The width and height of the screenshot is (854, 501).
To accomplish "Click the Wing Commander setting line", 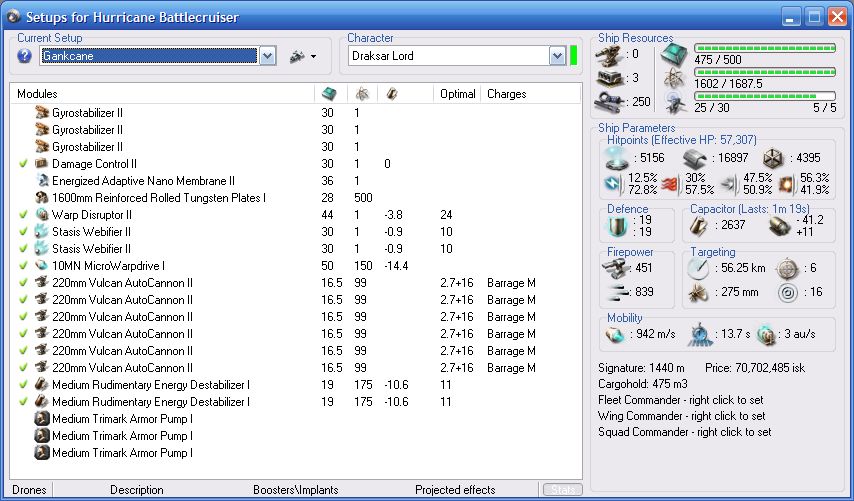I will 681,416.
